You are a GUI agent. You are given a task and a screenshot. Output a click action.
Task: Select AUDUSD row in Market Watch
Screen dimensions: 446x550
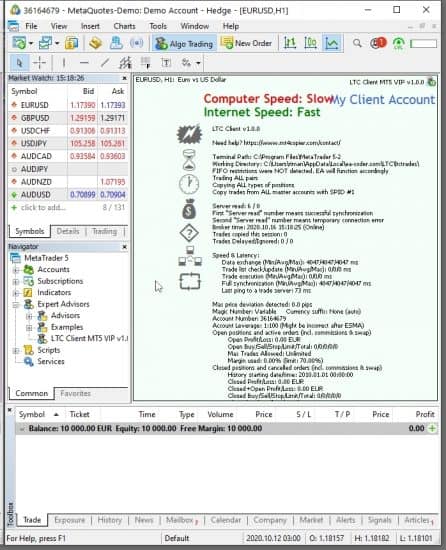click(68, 195)
